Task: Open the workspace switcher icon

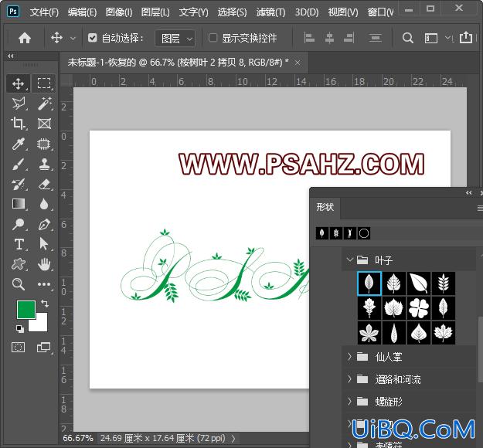Action: tap(430, 39)
